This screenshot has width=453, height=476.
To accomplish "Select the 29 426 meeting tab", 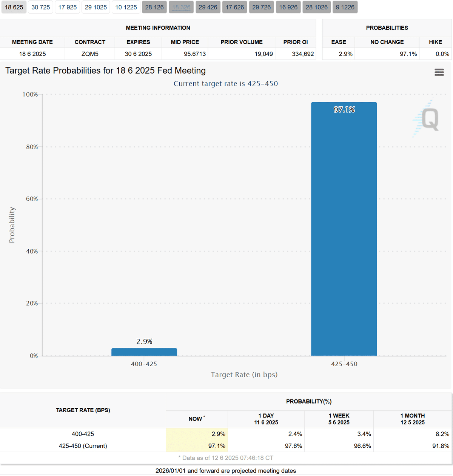I will click(208, 7).
